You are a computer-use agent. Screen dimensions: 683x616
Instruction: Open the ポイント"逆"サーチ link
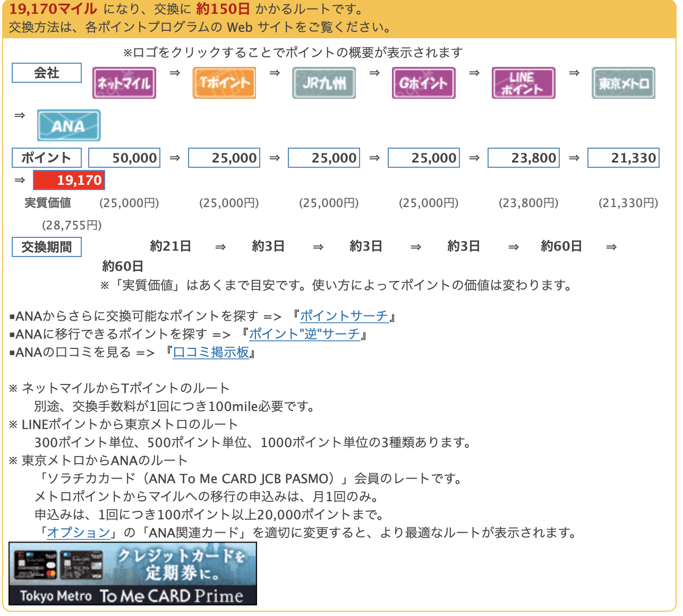tap(304, 334)
